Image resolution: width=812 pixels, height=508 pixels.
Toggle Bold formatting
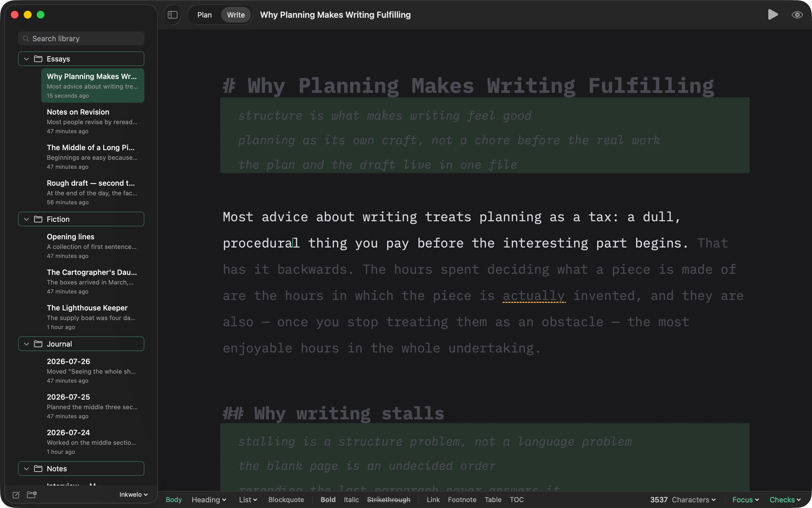328,500
